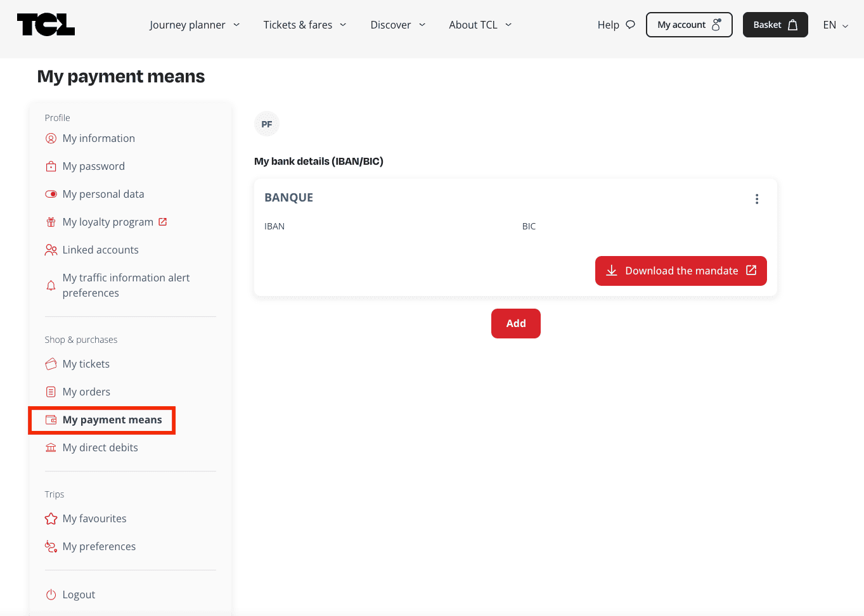Click the traffic alert bell icon

click(51, 285)
